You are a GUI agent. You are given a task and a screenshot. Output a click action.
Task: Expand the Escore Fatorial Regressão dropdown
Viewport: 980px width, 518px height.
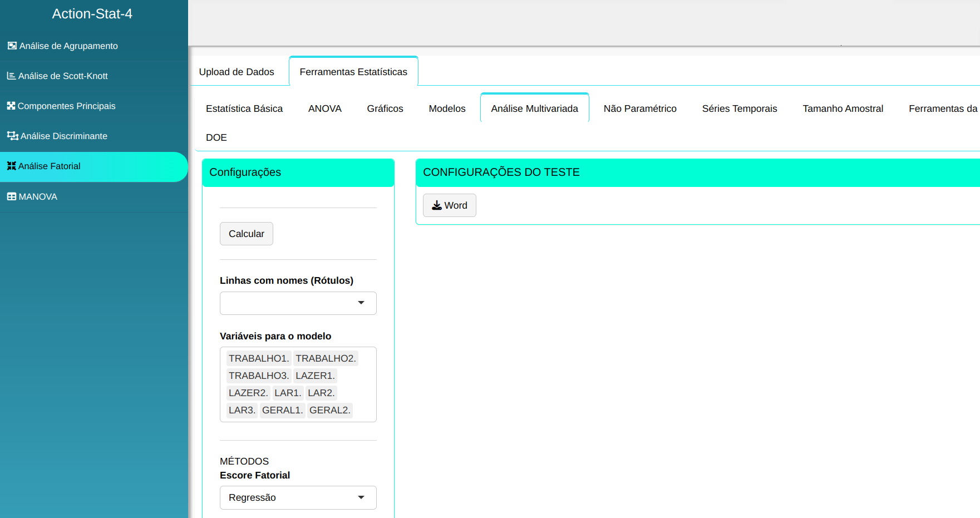coord(298,497)
